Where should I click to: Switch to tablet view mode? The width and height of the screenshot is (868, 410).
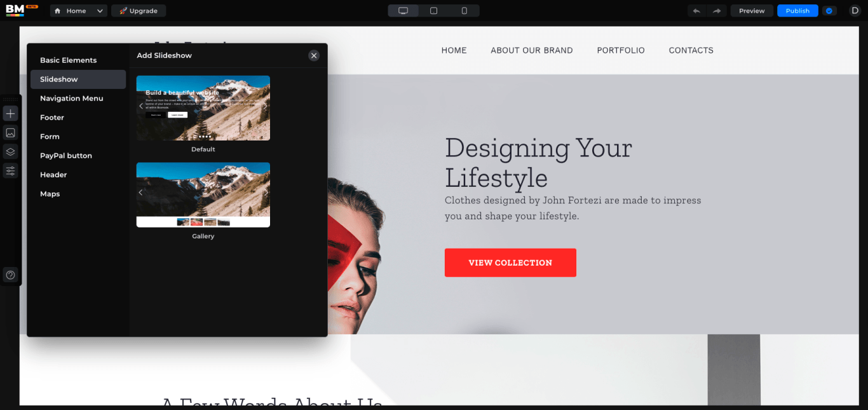[433, 10]
